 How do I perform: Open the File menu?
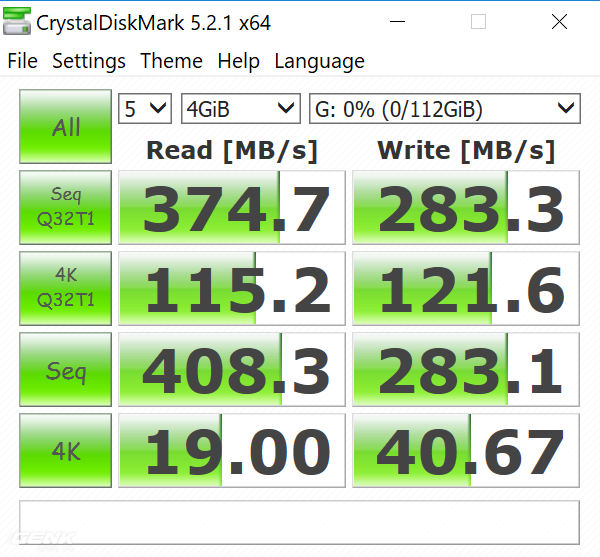pos(23,61)
